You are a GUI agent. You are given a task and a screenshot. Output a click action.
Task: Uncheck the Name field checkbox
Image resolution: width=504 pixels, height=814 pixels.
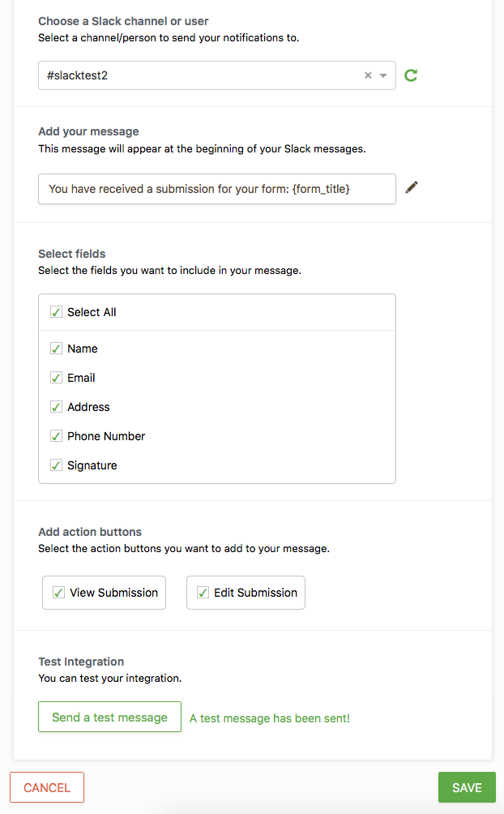click(57, 349)
